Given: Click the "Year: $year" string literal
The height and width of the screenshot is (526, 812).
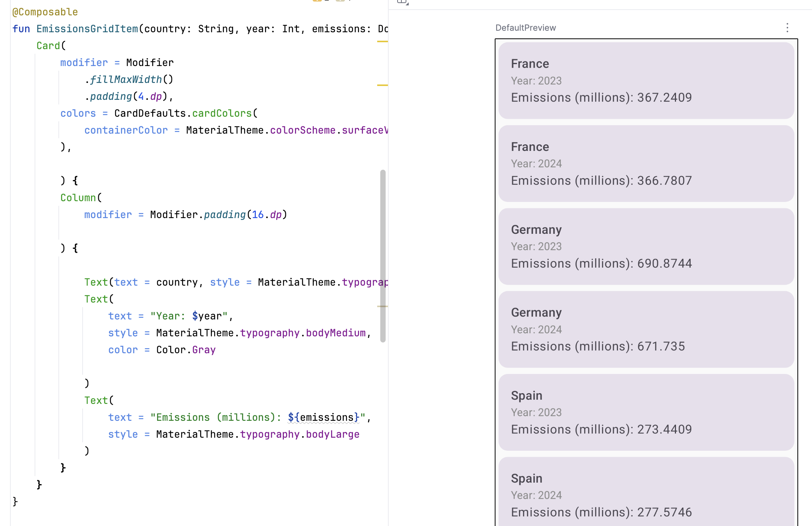Looking at the screenshot, I should point(189,316).
